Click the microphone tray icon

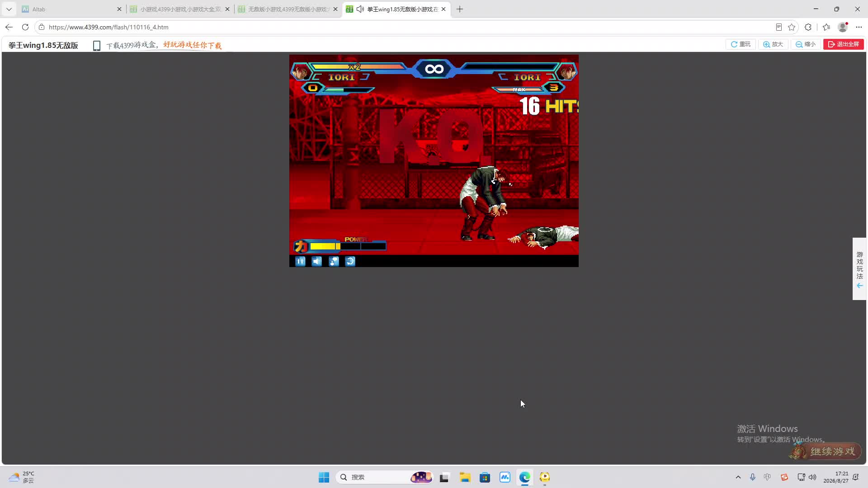(x=753, y=477)
